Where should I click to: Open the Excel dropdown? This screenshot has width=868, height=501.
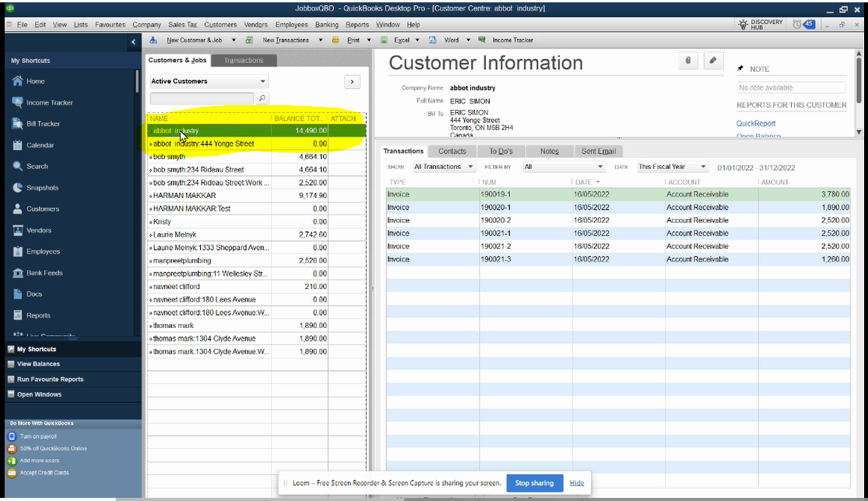(416, 40)
